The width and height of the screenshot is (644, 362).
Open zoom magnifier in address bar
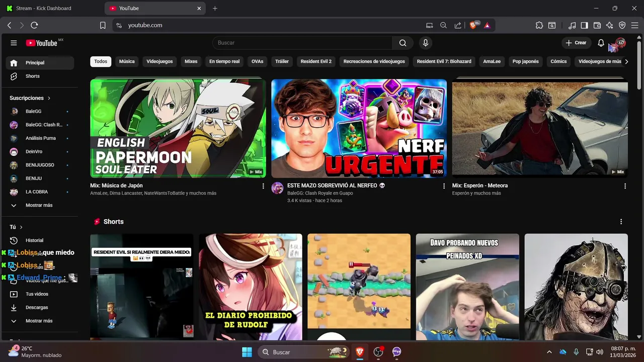(443, 25)
